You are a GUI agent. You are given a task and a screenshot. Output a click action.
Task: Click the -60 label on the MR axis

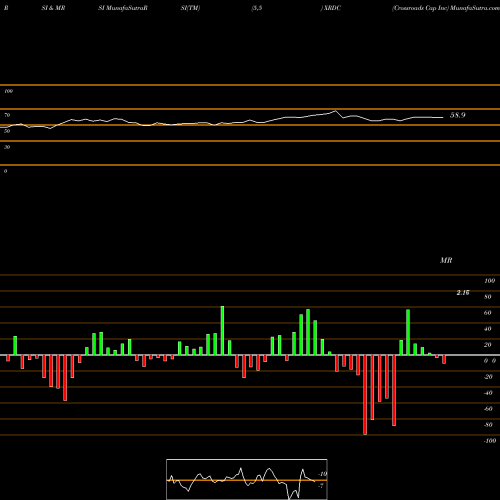click(488, 409)
